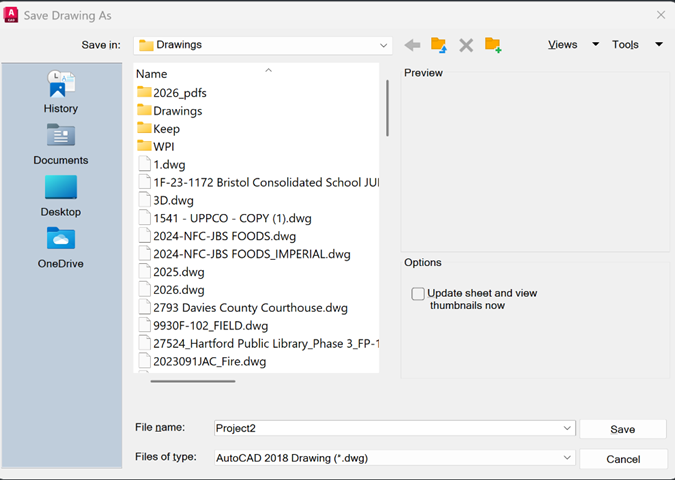Click the Cancel button
This screenshot has height=480, width=675.
click(623, 459)
